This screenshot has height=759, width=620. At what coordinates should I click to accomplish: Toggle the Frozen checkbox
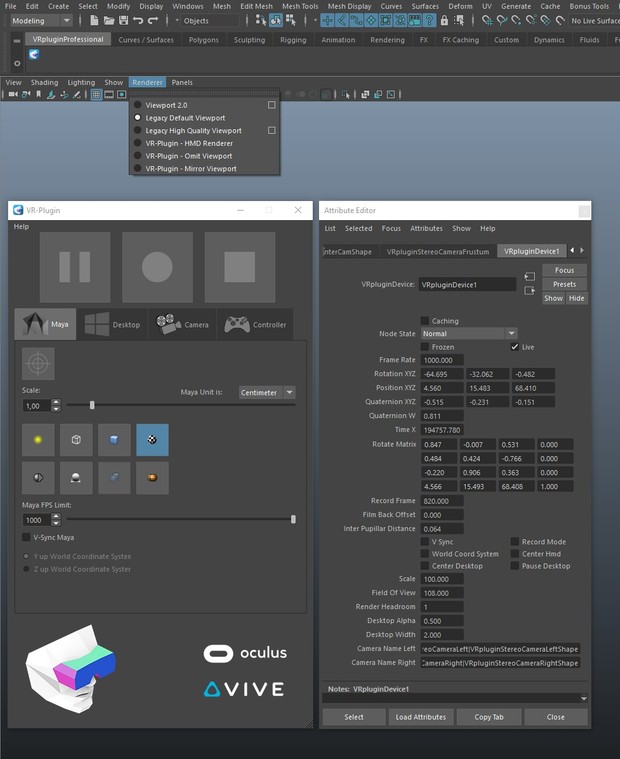pos(425,347)
